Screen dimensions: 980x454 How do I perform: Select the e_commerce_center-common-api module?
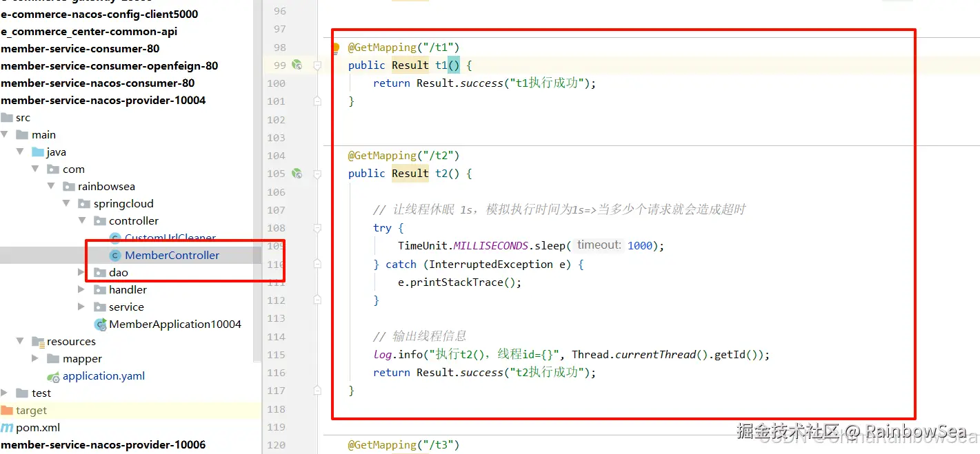(x=89, y=32)
